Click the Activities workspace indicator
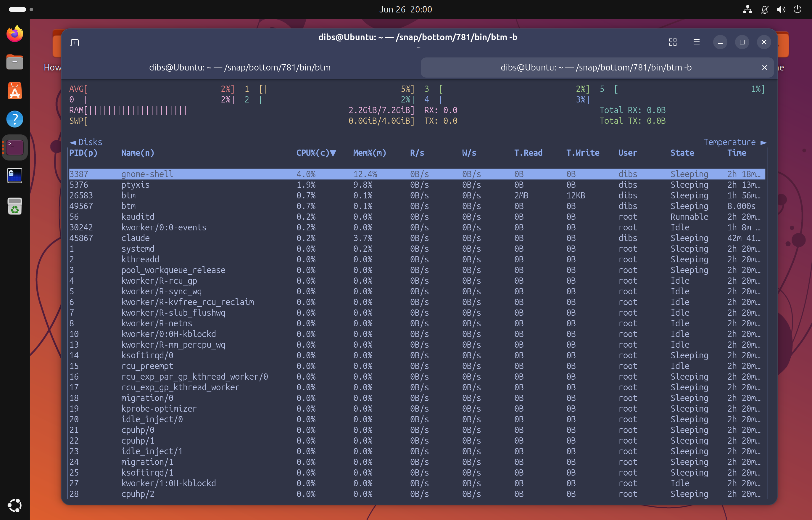 (x=21, y=9)
